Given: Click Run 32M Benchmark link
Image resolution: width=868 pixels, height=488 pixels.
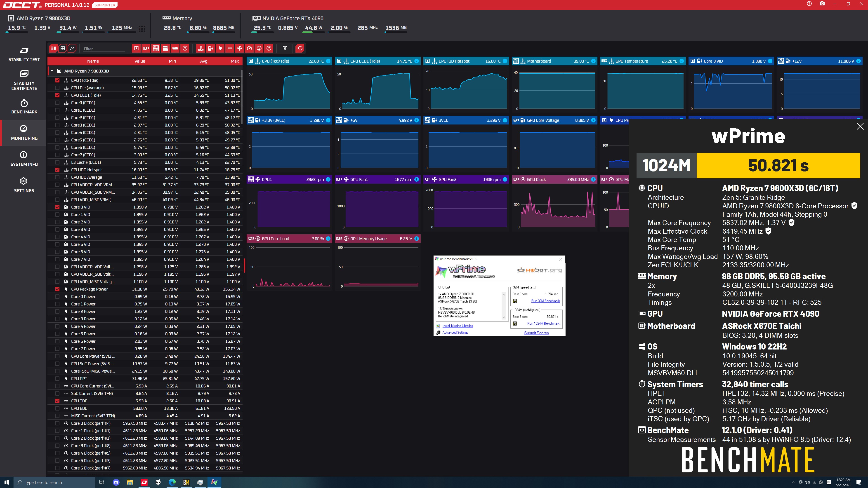Looking at the screenshot, I should point(545,301).
